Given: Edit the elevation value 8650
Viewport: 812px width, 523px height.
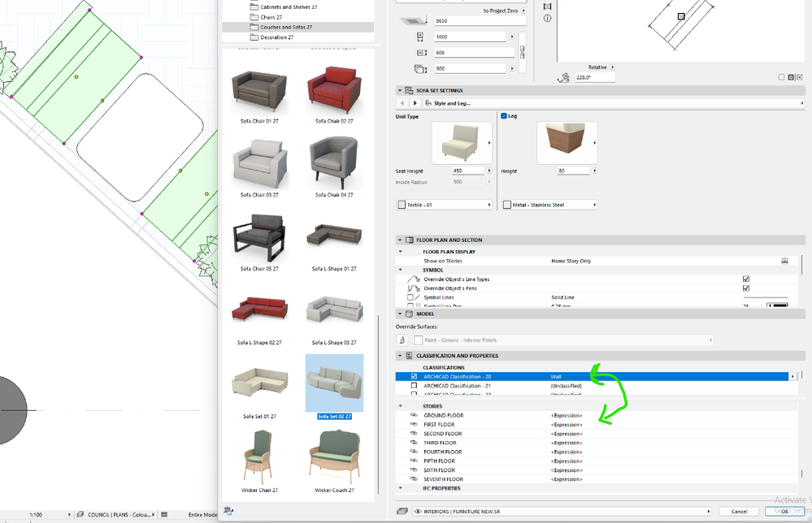Looking at the screenshot, I should (x=480, y=20).
